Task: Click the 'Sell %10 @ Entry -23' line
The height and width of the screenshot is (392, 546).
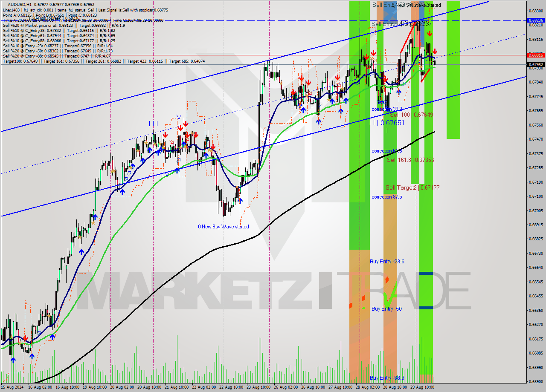Action: (x=58, y=46)
